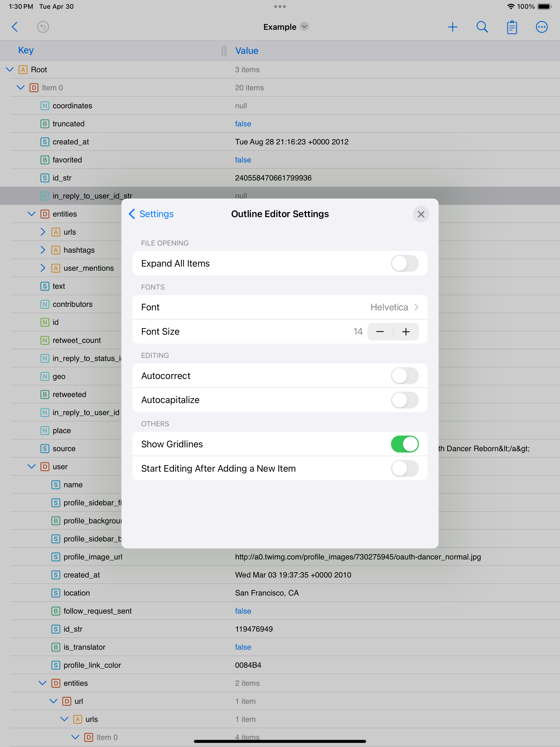560x747 pixels.
Task: Collapse the entities node with 2 items
Action: (x=43, y=683)
